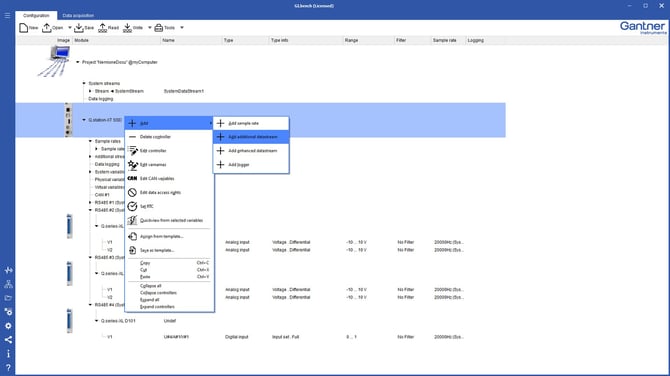The height and width of the screenshot is (376, 670).
Task: Click the Open project toolbar icon
Action: 47,28
